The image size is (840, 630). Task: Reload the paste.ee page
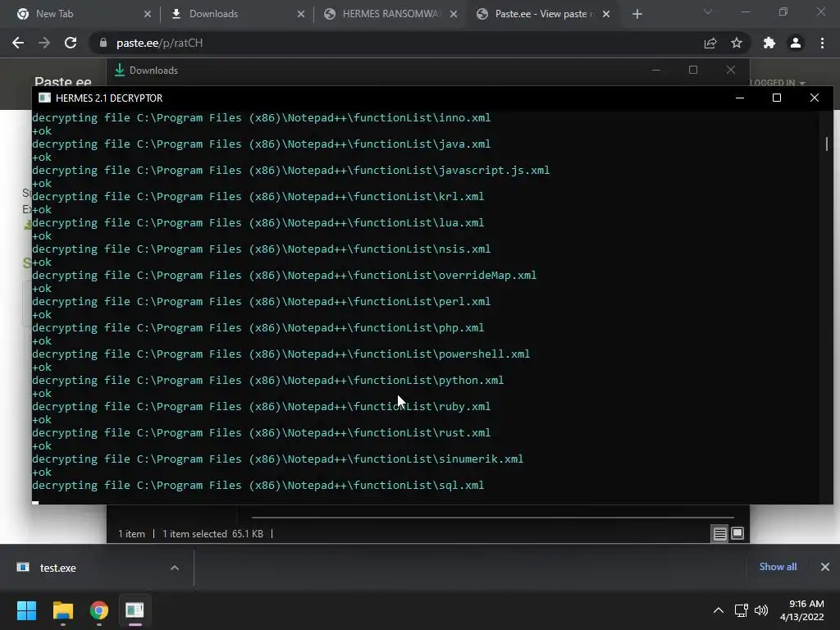(71, 43)
